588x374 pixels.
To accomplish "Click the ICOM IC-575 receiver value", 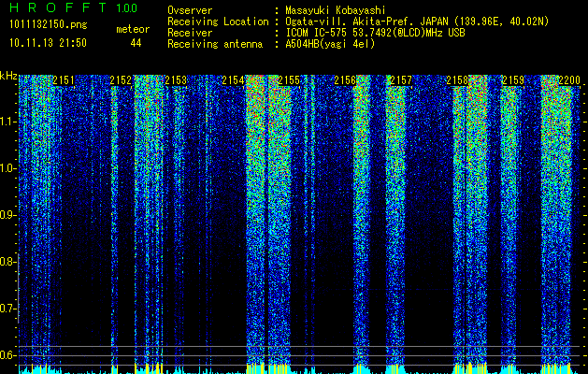I will (375, 33).
